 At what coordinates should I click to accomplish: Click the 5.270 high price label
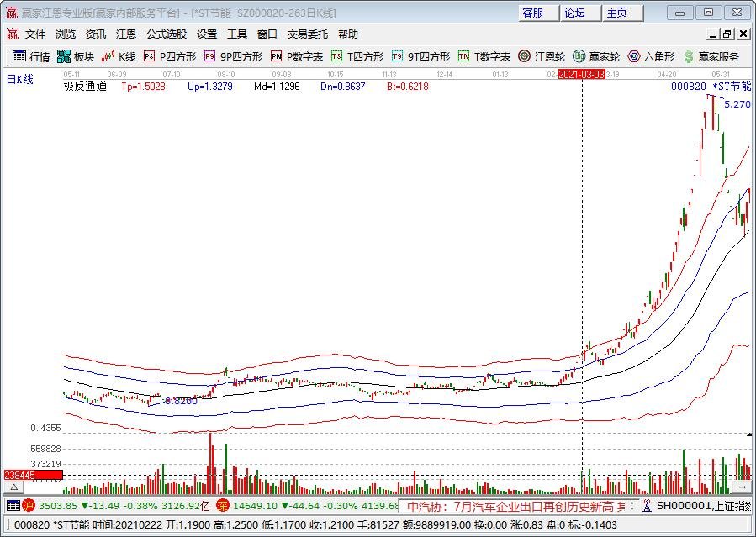pos(737,104)
